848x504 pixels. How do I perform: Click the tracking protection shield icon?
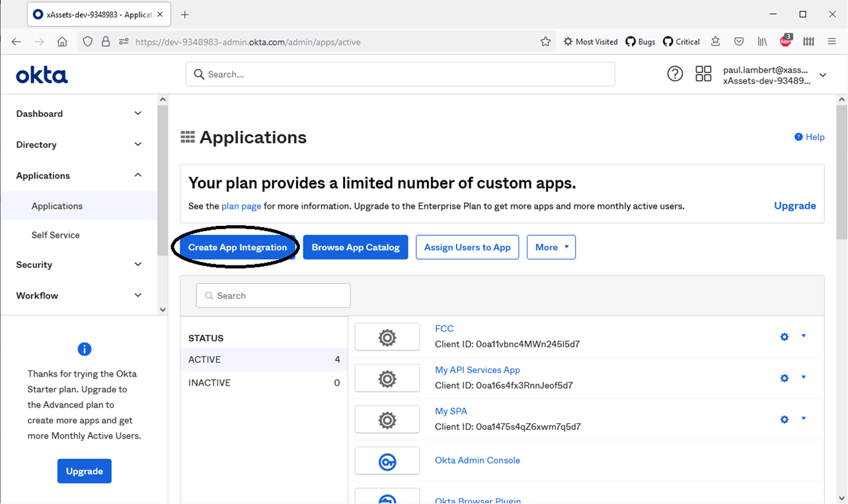coord(87,41)
